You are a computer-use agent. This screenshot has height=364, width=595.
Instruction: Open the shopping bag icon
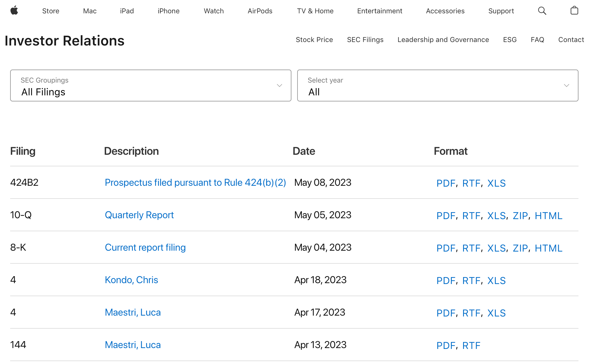coord(574,11)
